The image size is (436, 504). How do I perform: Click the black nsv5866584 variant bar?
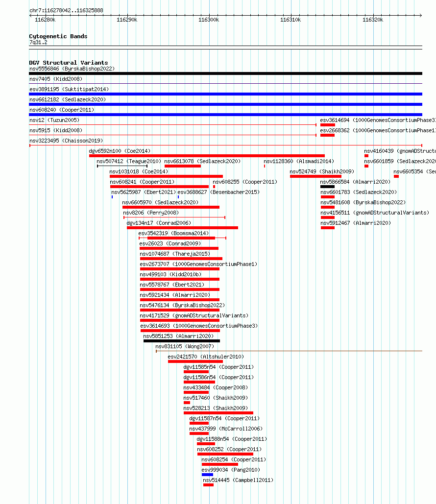tap(327, 187)
